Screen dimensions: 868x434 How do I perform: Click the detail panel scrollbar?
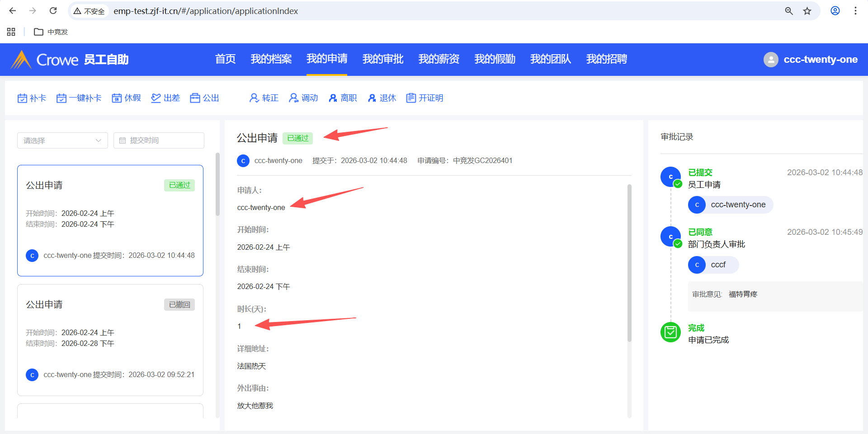point(629,263)
